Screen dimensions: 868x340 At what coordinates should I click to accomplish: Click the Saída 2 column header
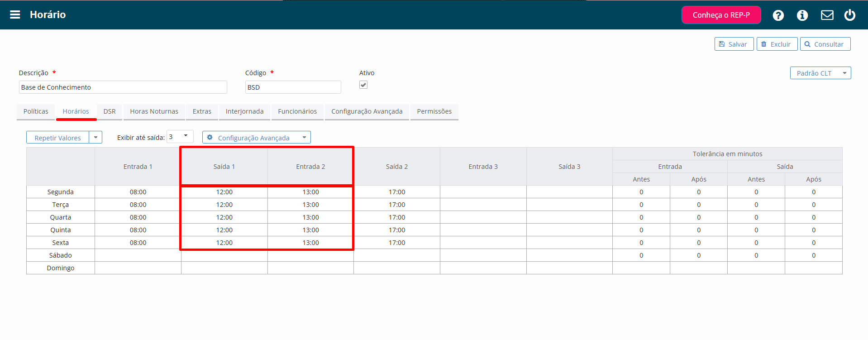[x=397, y=167]
